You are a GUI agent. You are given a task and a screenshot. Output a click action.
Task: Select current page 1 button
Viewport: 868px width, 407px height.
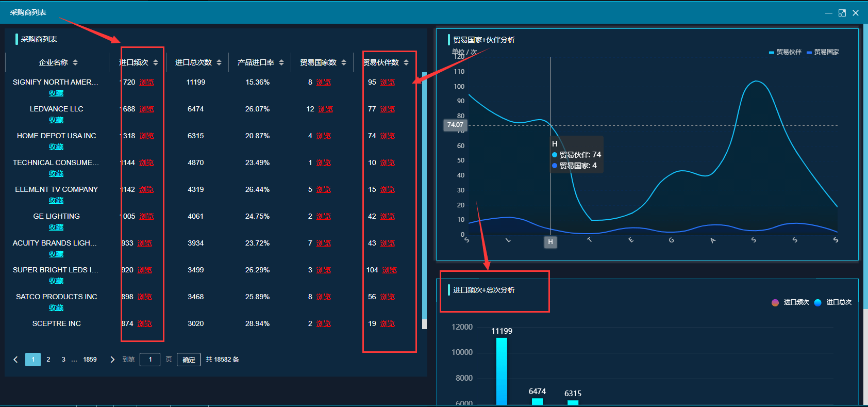pyautogui.click(x=33, y=360)
